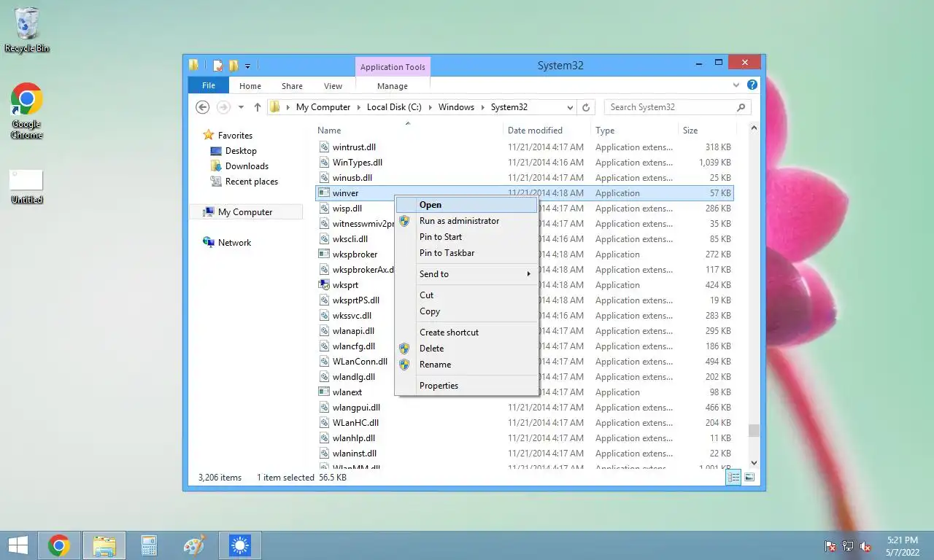Select Favorites in the navigation pane
934x560 pixels.
235,136
